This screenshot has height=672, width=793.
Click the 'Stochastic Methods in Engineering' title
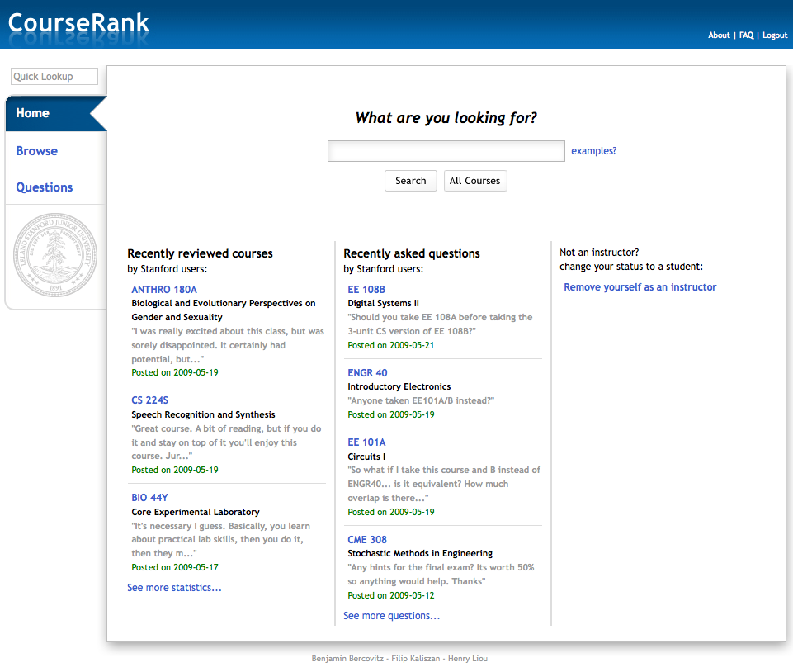coord(420,554)
